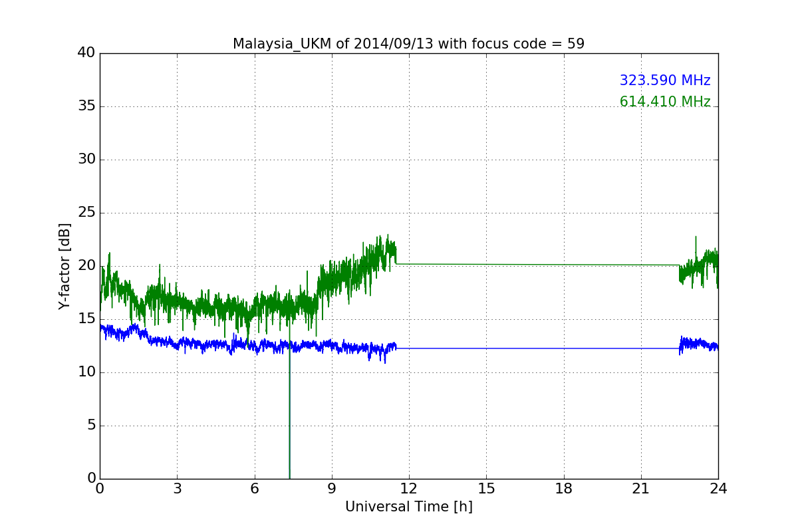
Task: Click y-axis tick label '5'
Action: pyautogui.click(x=91, y=426)
